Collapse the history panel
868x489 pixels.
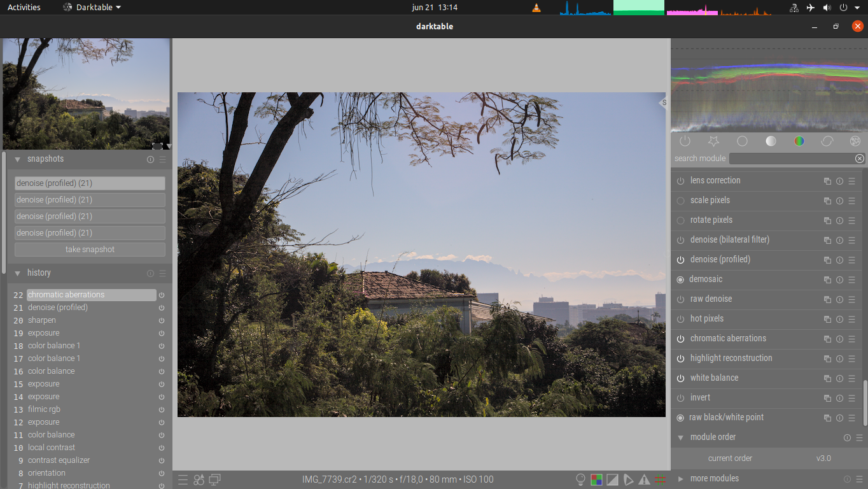click(18, 273)
